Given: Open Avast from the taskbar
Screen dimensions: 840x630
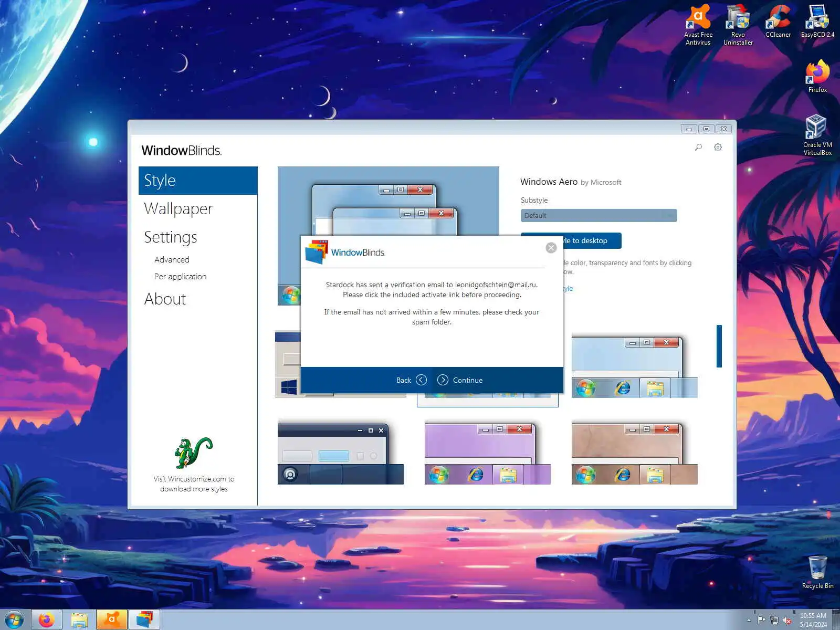Looking at the screenshot, I should pyautogui.click(x=112, y=620).
